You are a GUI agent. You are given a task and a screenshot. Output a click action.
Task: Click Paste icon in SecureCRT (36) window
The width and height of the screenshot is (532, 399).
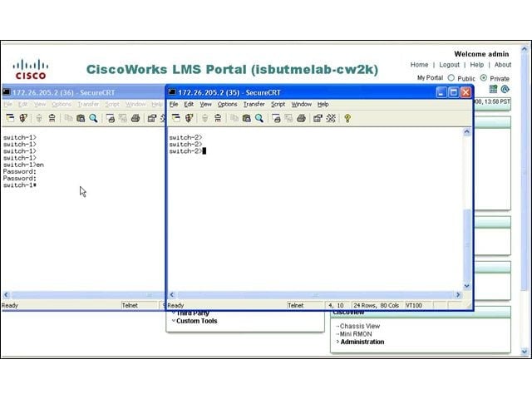81,118
